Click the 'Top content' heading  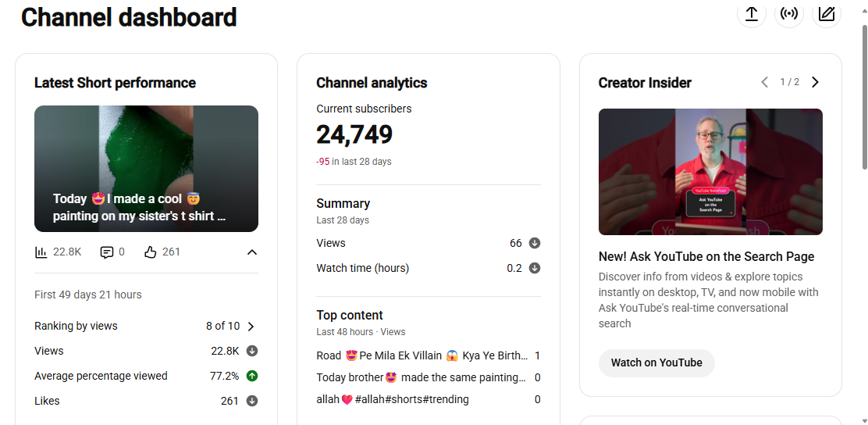coord(349,316)
